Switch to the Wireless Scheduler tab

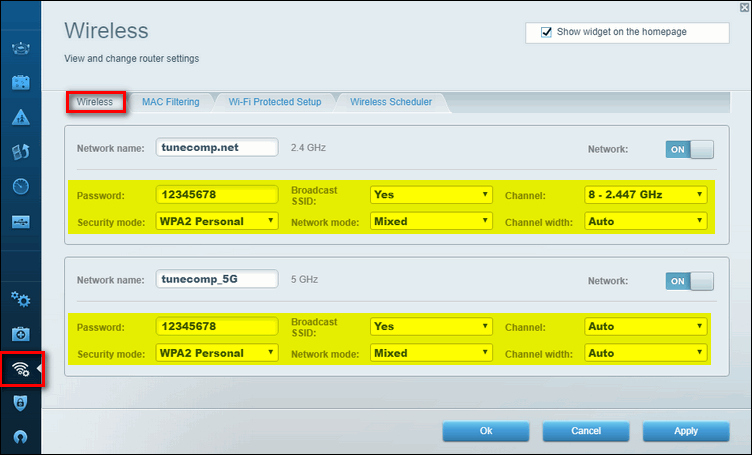(391, 102)
